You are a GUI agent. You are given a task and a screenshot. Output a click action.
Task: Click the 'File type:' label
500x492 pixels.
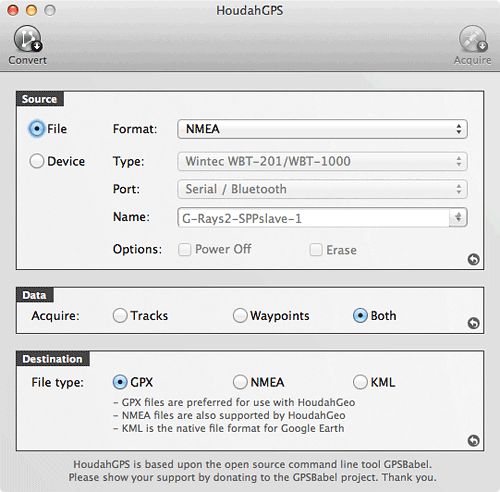point(58,382)
